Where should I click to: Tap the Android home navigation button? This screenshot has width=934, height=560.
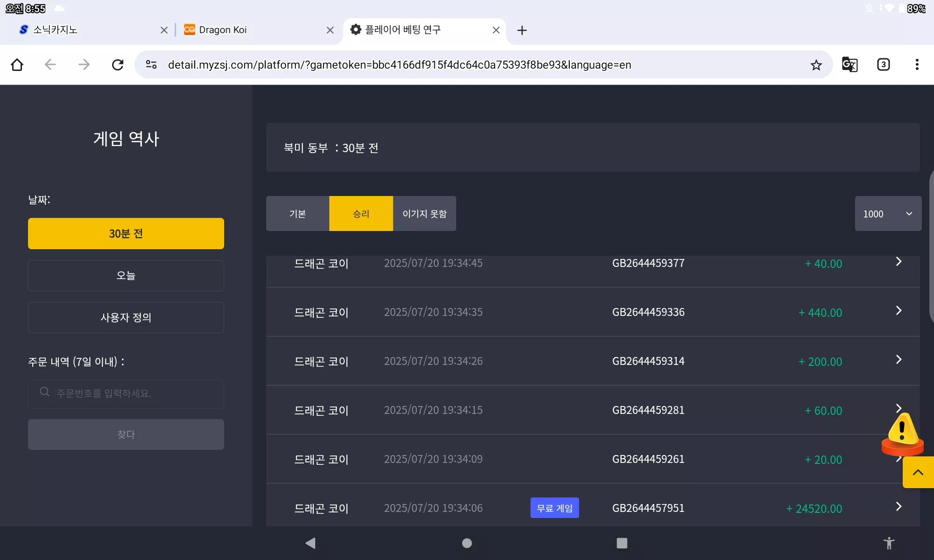tap(467, 543)
